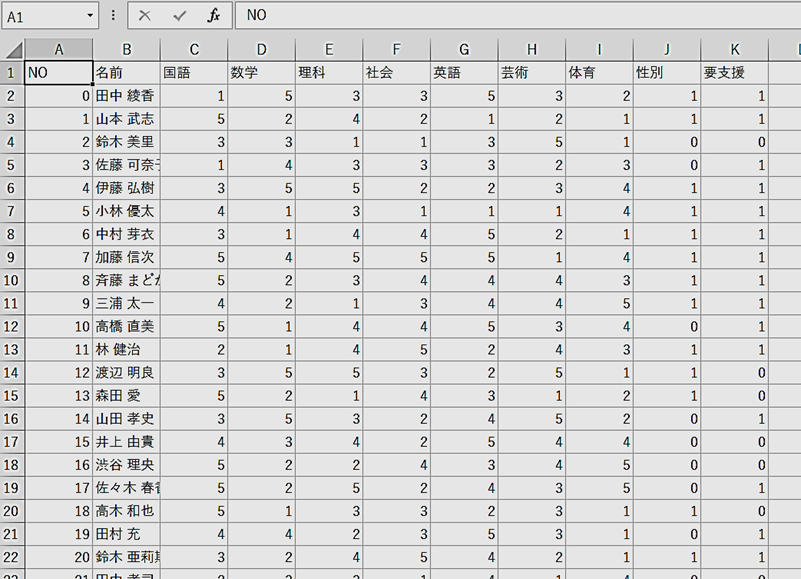Click the Insert Function fx icon
The width and height of the screenshot is (801, 579).
[x=213, y=16]
